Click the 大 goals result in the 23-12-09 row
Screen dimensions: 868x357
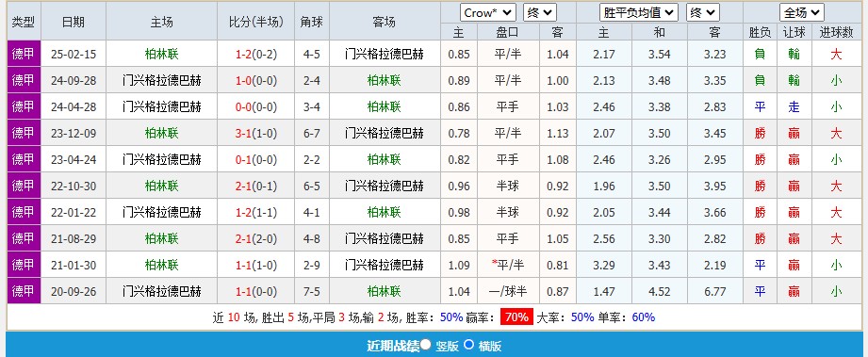836,134
